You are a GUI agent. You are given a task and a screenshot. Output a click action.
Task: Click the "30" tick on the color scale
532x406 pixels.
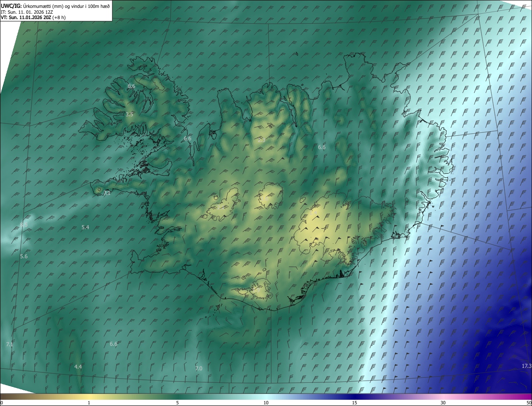click(443, 403)
